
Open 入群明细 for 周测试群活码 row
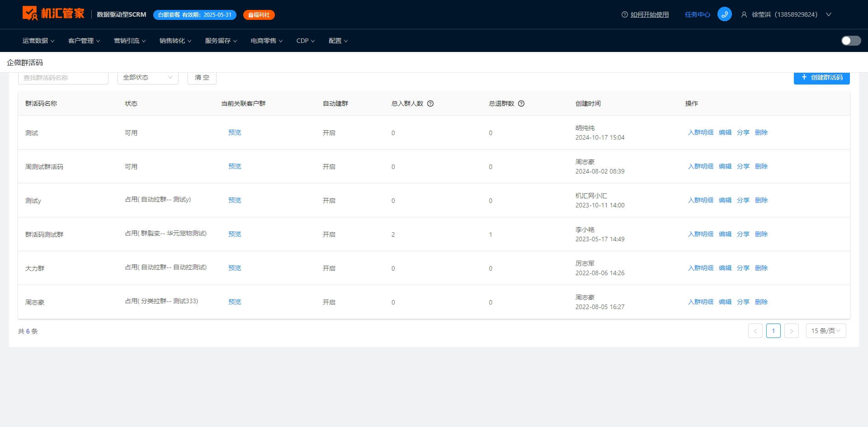[x=700, y=166]
